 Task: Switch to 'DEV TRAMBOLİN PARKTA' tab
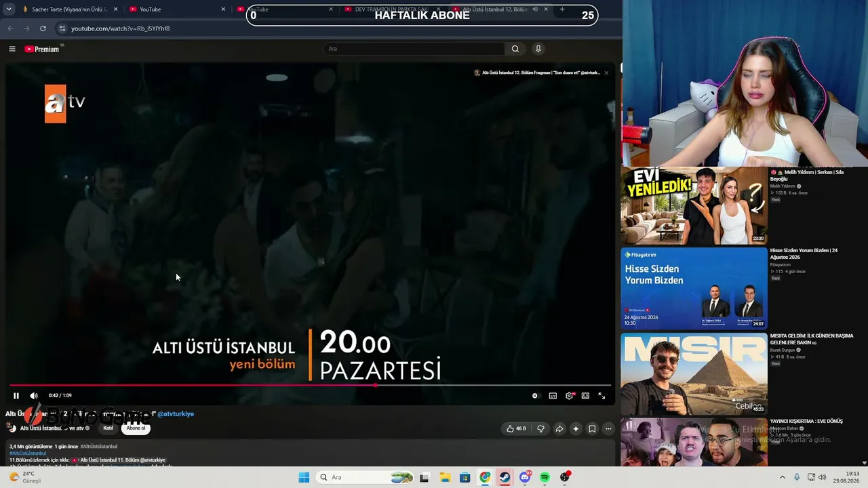point(393,9)
